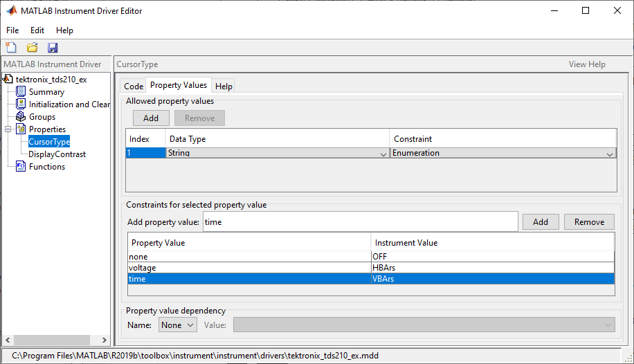Screen dimensions: 634x364
Task: Open the dependency Name None dropdown
Action: click(x=178, y=325)
